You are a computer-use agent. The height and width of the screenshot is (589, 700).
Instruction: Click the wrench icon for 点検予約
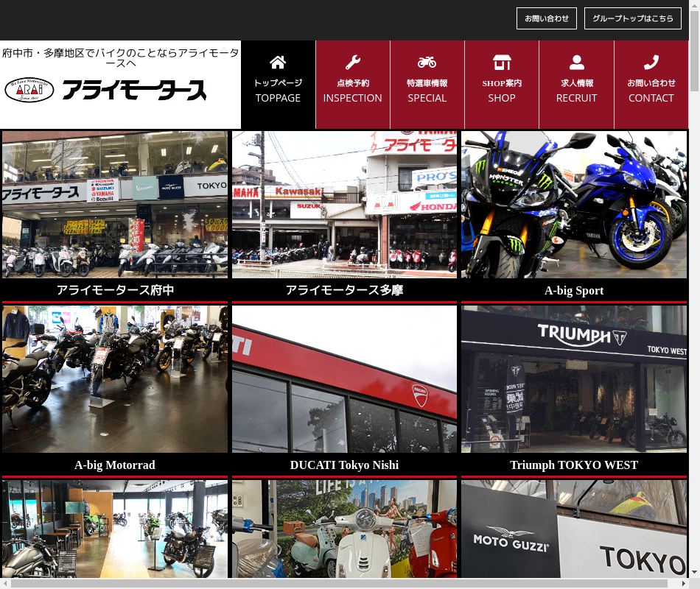(x=353, y=63)
